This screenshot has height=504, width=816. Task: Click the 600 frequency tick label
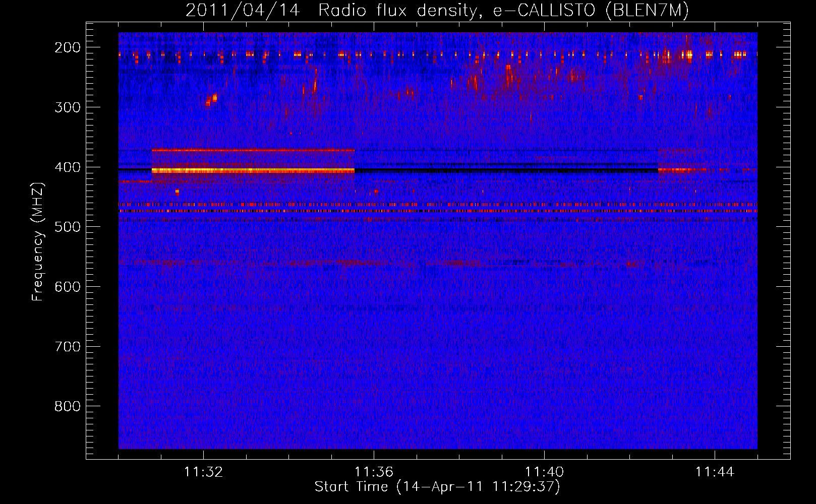pos(68,287)
